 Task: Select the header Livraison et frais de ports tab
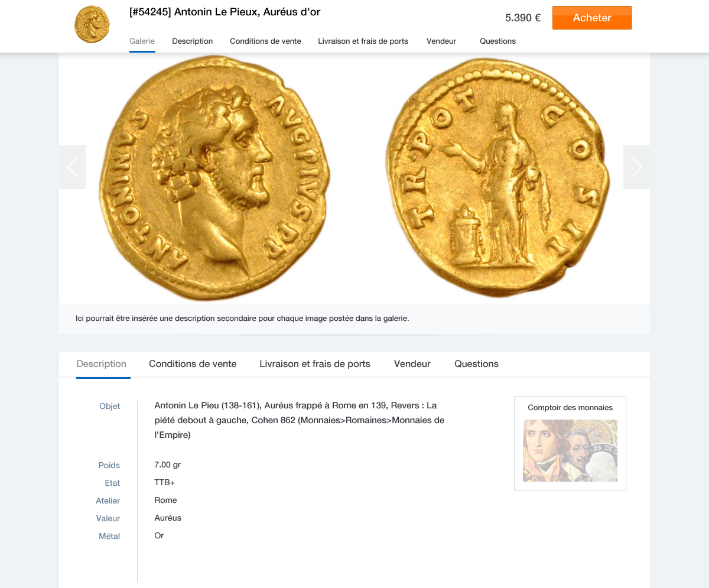tap(363, 41)
